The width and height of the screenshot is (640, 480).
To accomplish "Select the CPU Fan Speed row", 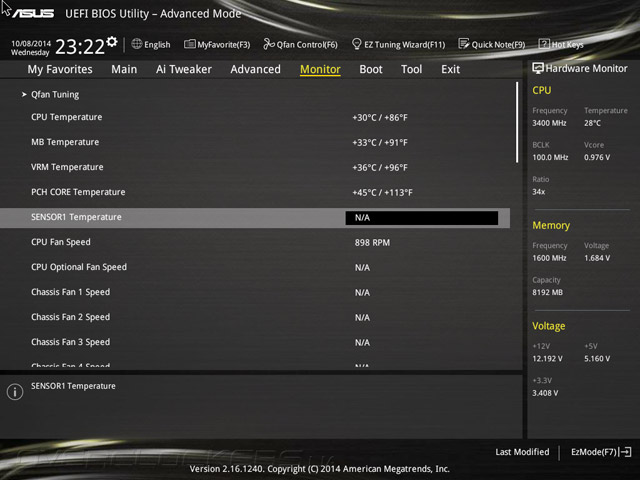I will (x=255, y=242).
